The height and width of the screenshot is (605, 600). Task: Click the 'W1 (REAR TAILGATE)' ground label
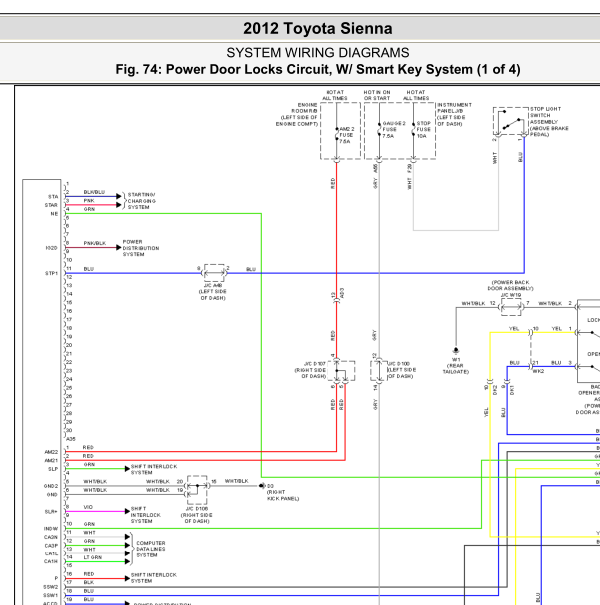pos(456,366)
